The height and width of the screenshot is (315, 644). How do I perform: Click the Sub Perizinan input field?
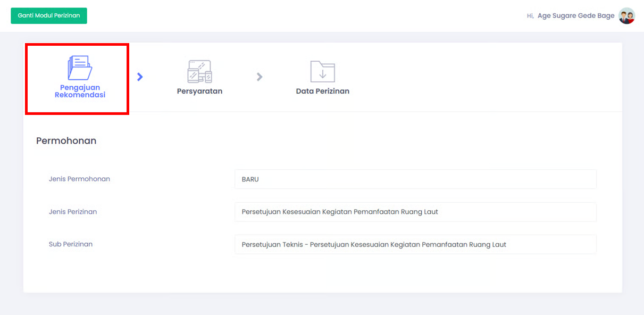click(415, 244)
